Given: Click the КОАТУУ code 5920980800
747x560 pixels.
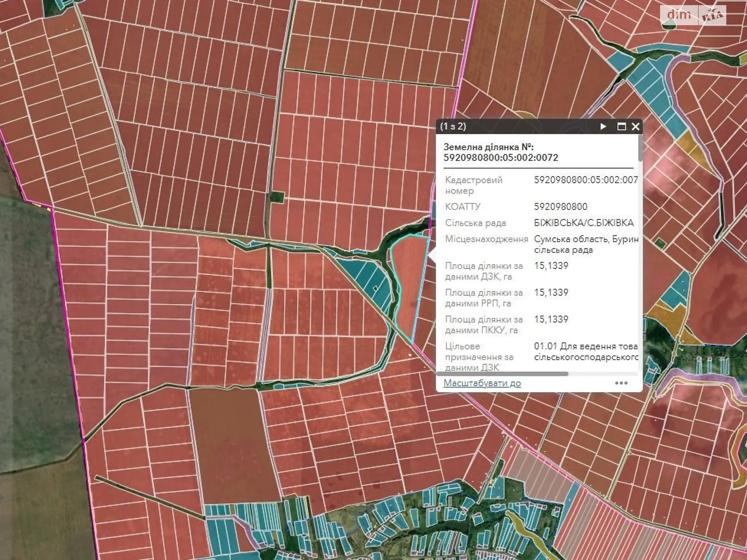Looking at the screenshot, I should click(560, 207).
